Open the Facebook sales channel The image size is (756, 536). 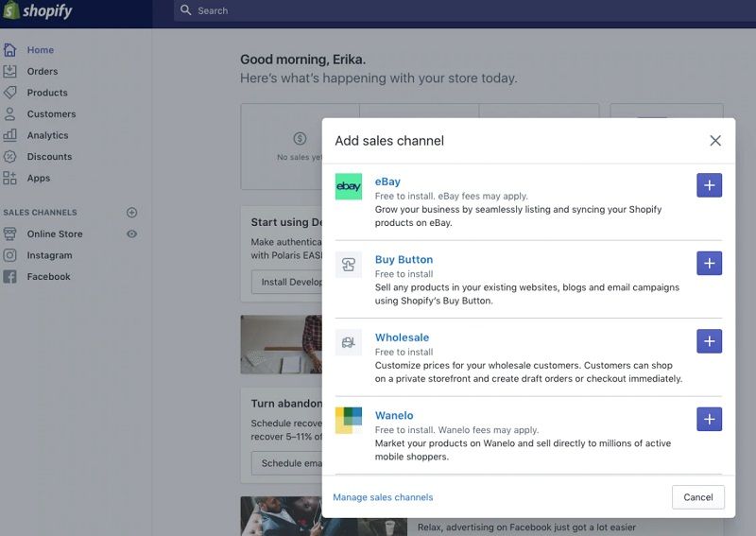tap(48, 276)
